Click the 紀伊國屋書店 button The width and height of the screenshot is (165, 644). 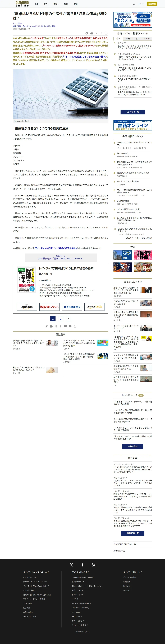pyautogui.click(x=72, y=307)
